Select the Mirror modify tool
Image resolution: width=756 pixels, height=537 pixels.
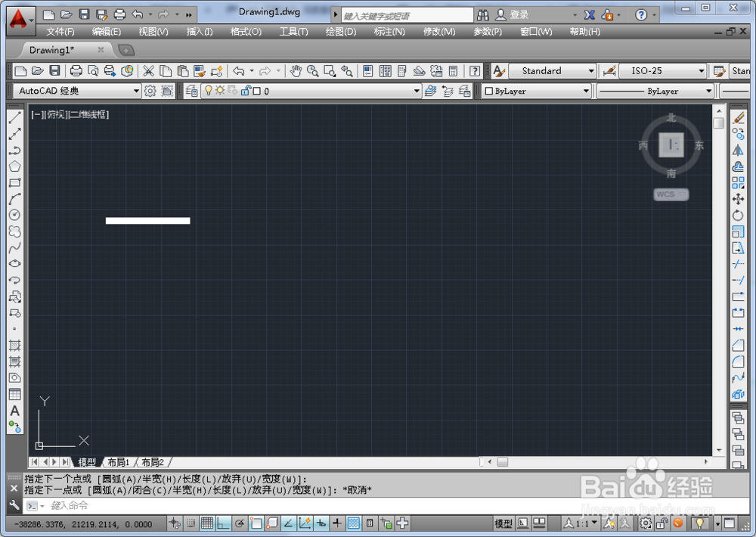(x=738, y=151)
